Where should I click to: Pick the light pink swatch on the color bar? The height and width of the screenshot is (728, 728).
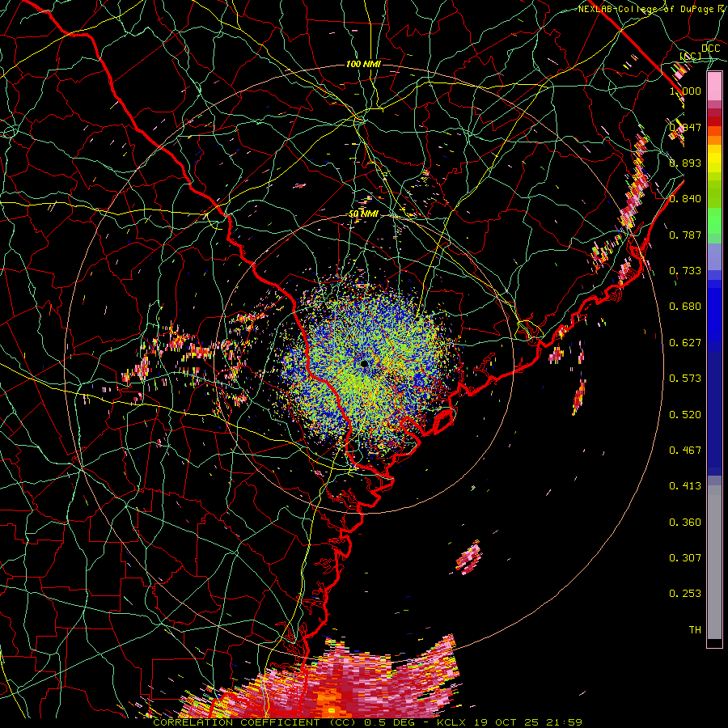714,87
